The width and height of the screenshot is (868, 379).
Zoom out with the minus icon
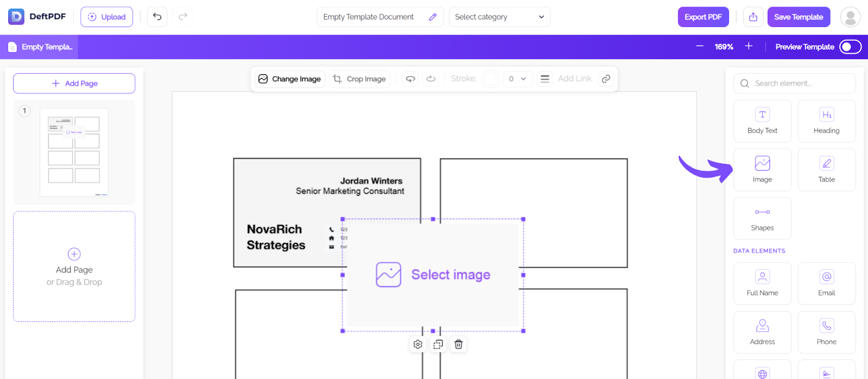click(x=700, y=47)
